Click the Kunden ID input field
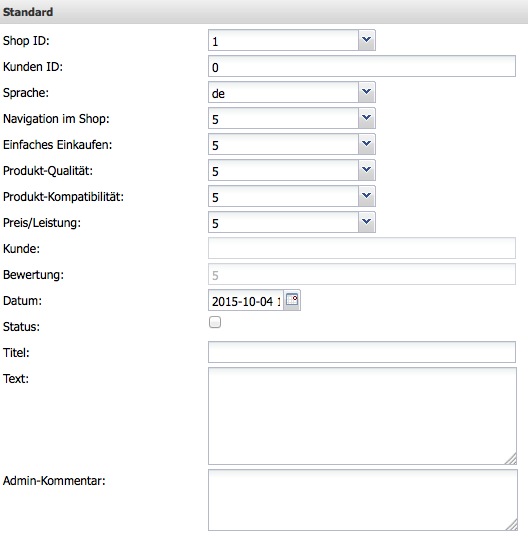The image size is (528, 537). tap(362, 66)
